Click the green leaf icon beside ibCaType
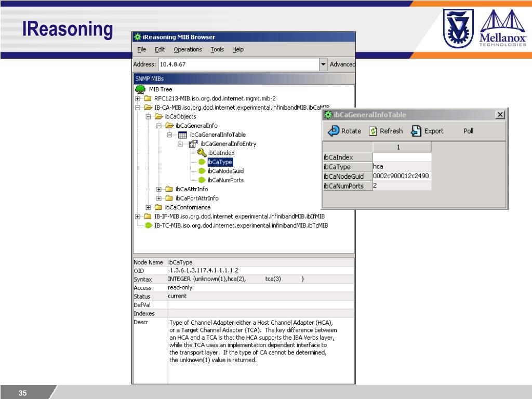The image size is (532, 399). click(x=202, y=162)
